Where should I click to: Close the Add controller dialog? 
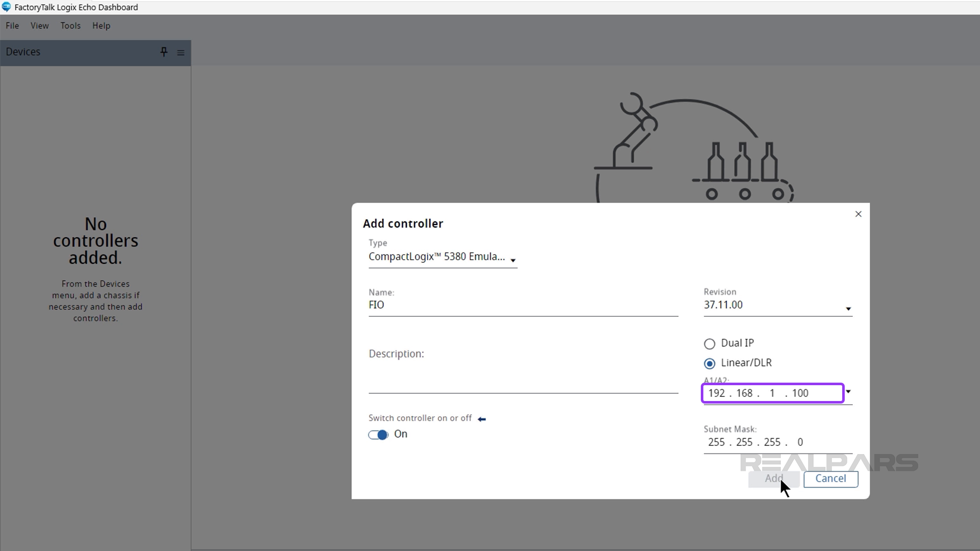tap(859, 214)
